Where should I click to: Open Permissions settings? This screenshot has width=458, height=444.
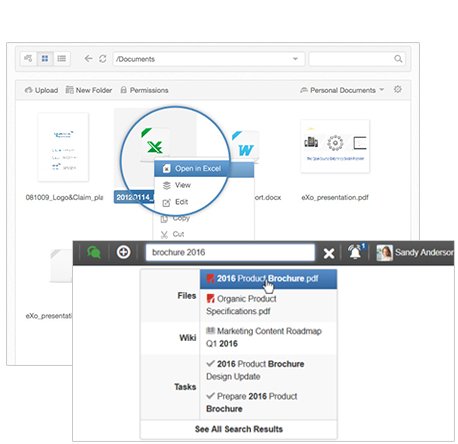click(x=144, y=90)
